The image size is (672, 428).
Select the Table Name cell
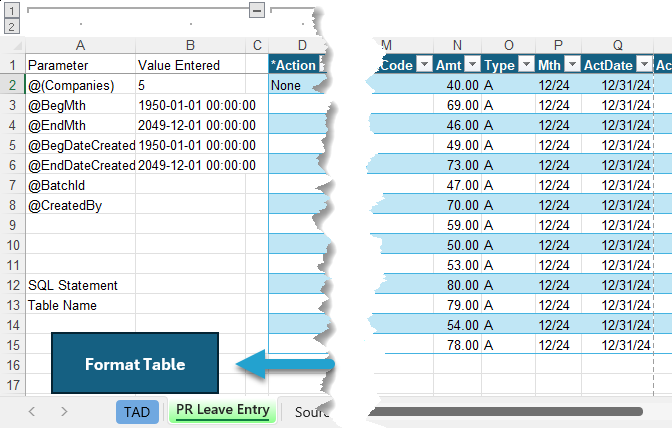[81, 305]
